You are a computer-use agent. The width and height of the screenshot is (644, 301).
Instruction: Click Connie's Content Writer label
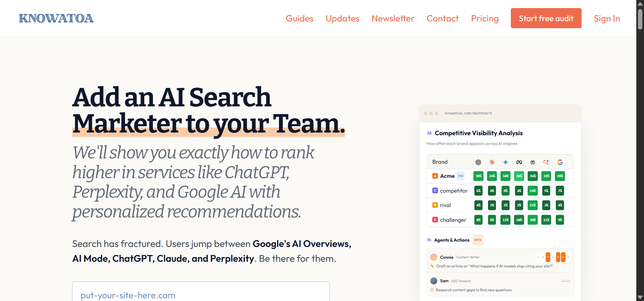click(468, 257)
